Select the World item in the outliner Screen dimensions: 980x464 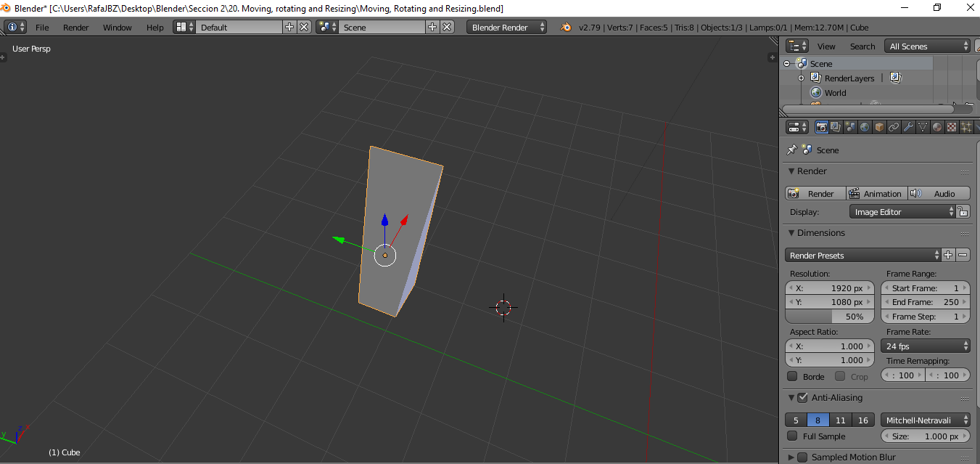point(835,92)
